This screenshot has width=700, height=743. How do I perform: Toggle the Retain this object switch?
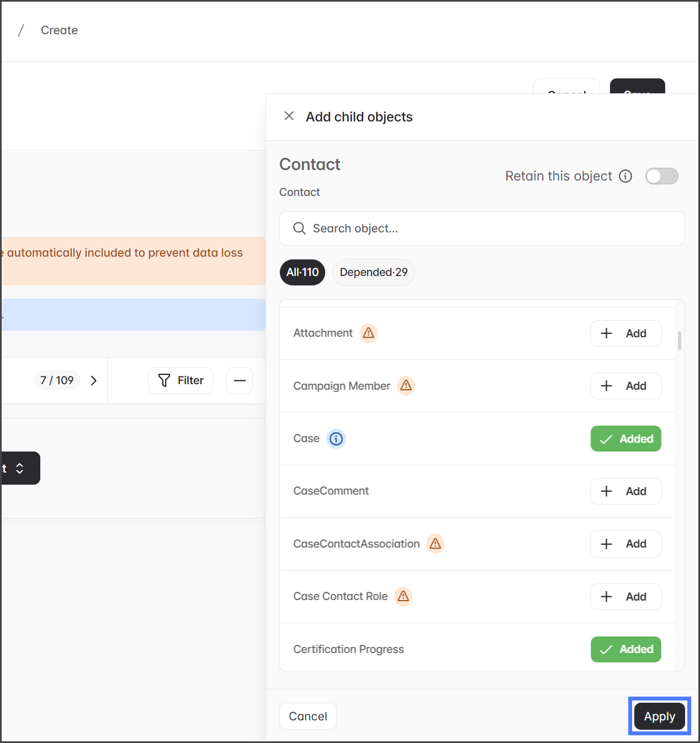(661, 176)
